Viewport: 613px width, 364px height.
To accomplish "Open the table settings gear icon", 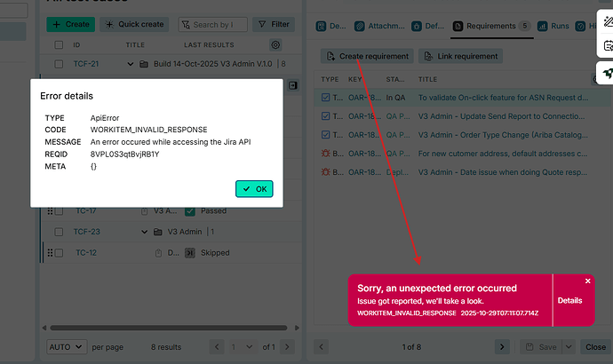I will pos(275,44).
